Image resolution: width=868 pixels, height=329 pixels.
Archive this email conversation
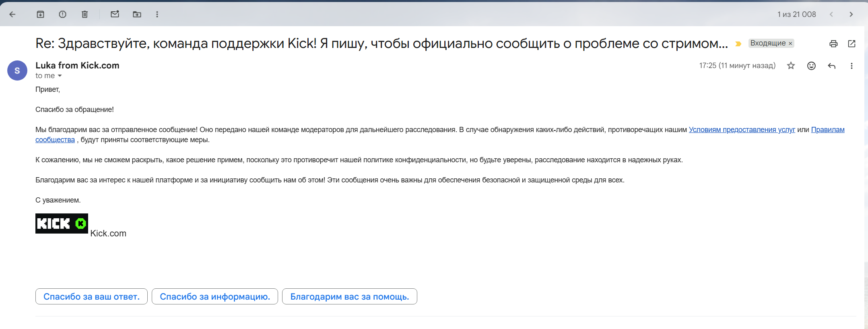[x=41, y=14]
